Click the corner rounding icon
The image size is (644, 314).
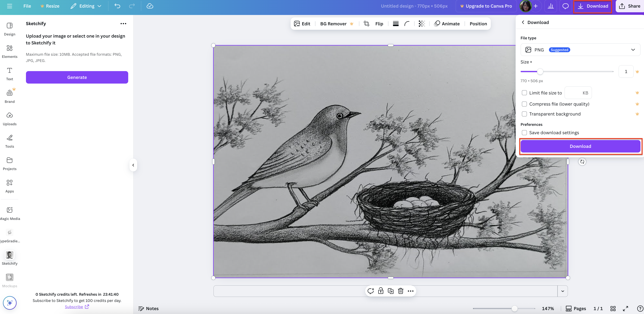pos(407,24)
